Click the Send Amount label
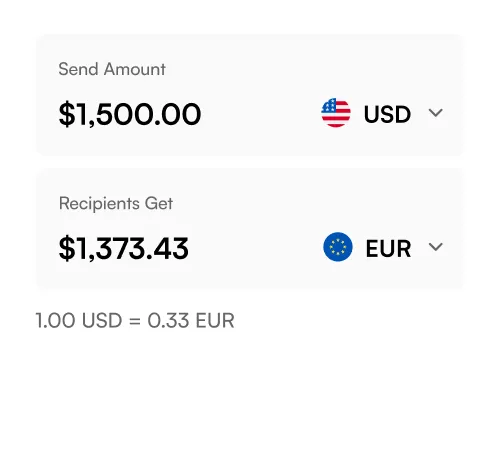This screenshot has width=500, height=462. point(112,69)
